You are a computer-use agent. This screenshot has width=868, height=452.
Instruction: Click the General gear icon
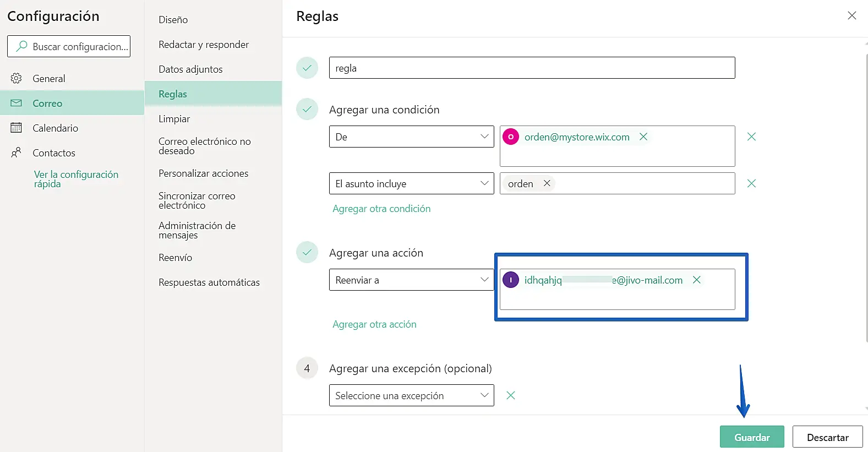17,78
